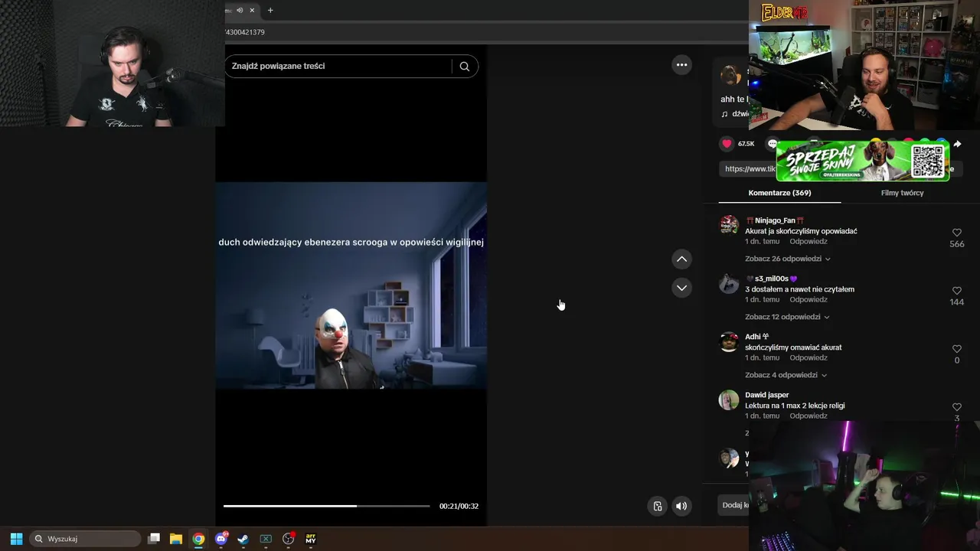The width and height of the screenshot is (980, 551).
Task: Click Dawid jasper's avatar picture
Action: (x=729, y=400)
